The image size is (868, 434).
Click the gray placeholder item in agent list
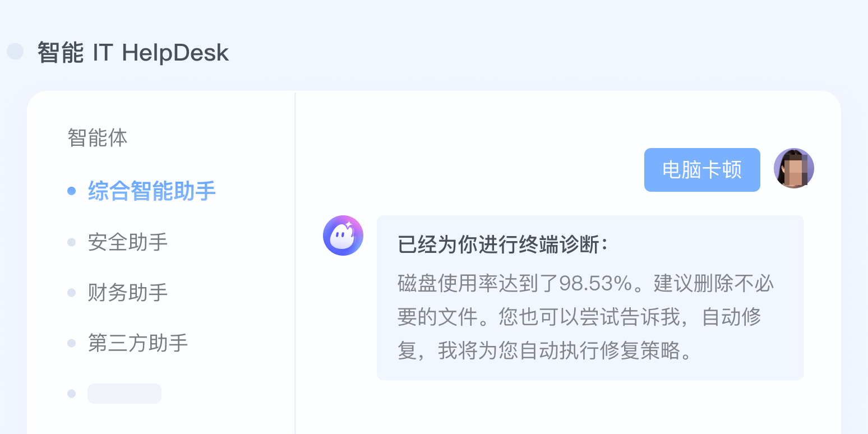pos(124,393)
